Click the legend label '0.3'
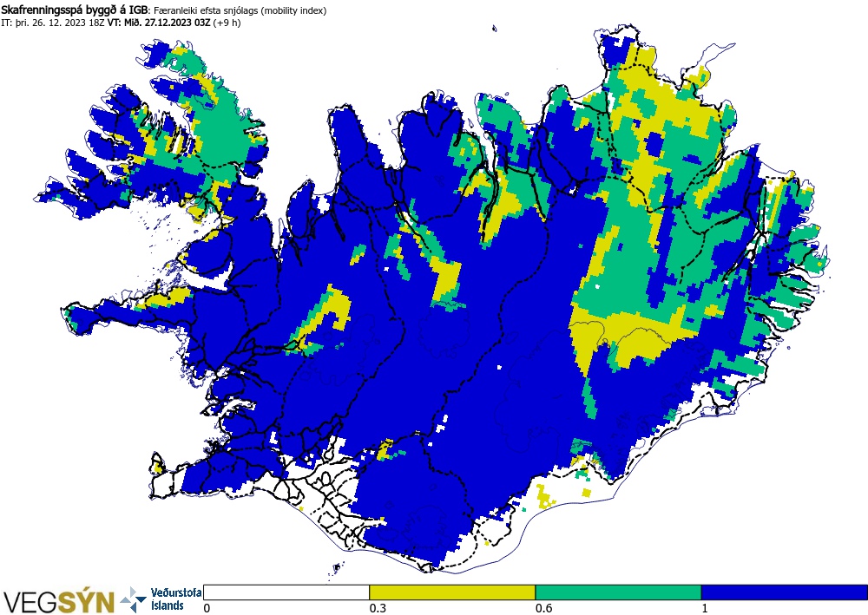 [x=378, y=608]
